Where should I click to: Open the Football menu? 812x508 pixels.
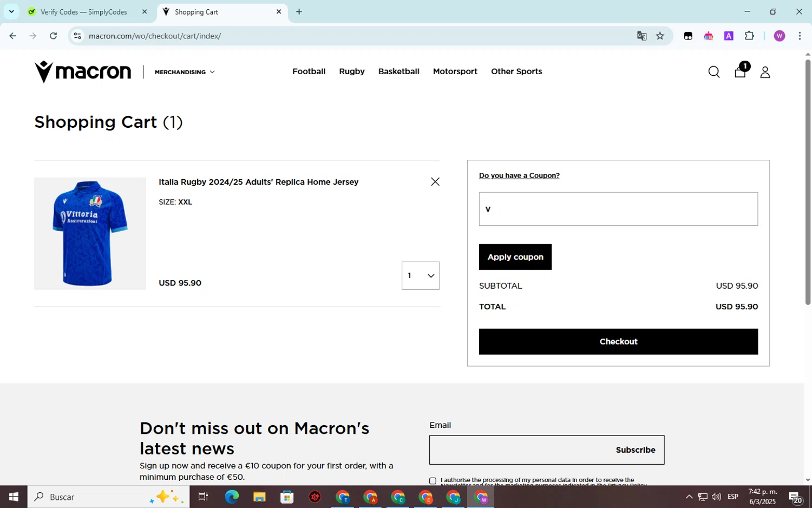click(309, 71)
